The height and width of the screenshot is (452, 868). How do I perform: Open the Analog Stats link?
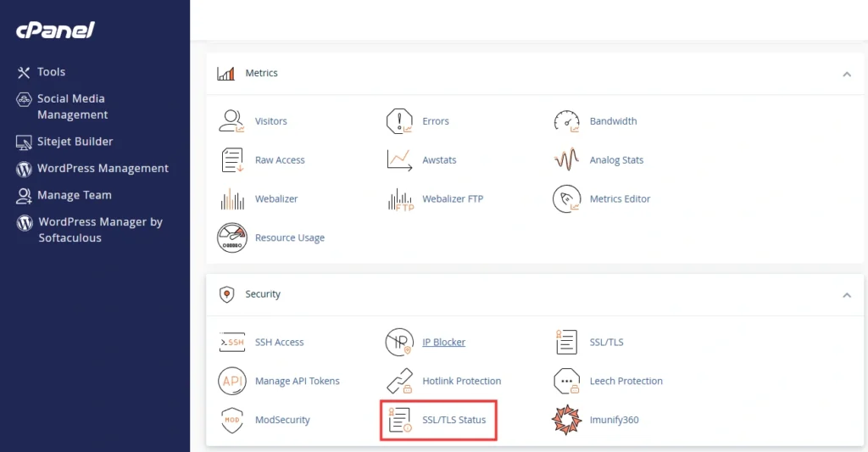click(x=617, y=160)
